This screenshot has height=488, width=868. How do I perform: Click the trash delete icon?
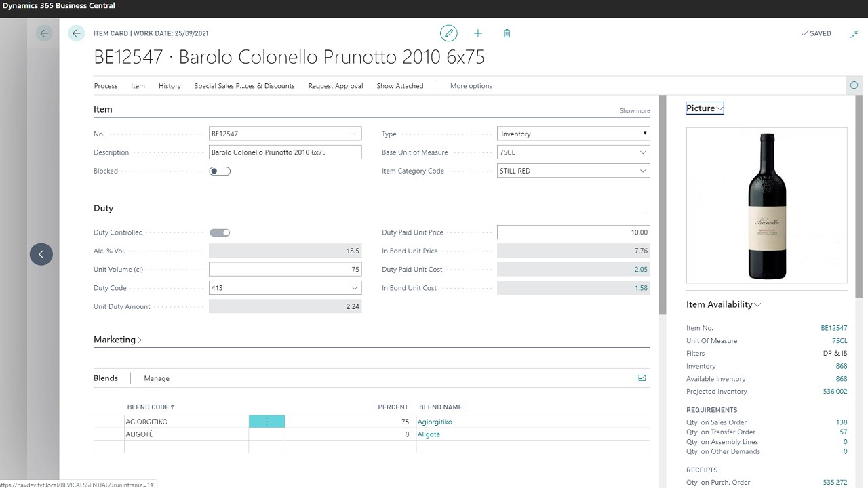[x=507, y=33]
